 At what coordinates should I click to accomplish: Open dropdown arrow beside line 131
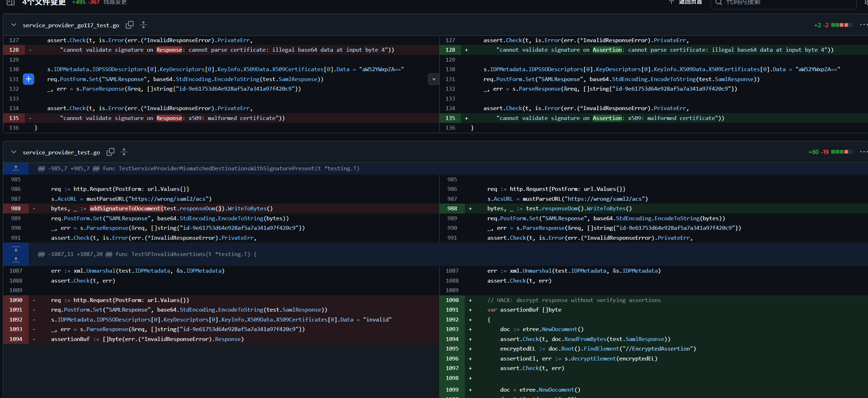434,79
